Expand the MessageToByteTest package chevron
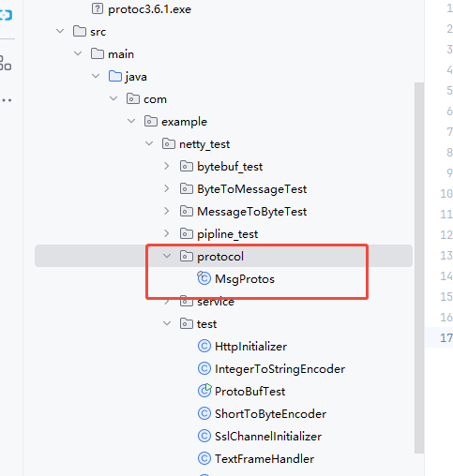 pos(167,211)
